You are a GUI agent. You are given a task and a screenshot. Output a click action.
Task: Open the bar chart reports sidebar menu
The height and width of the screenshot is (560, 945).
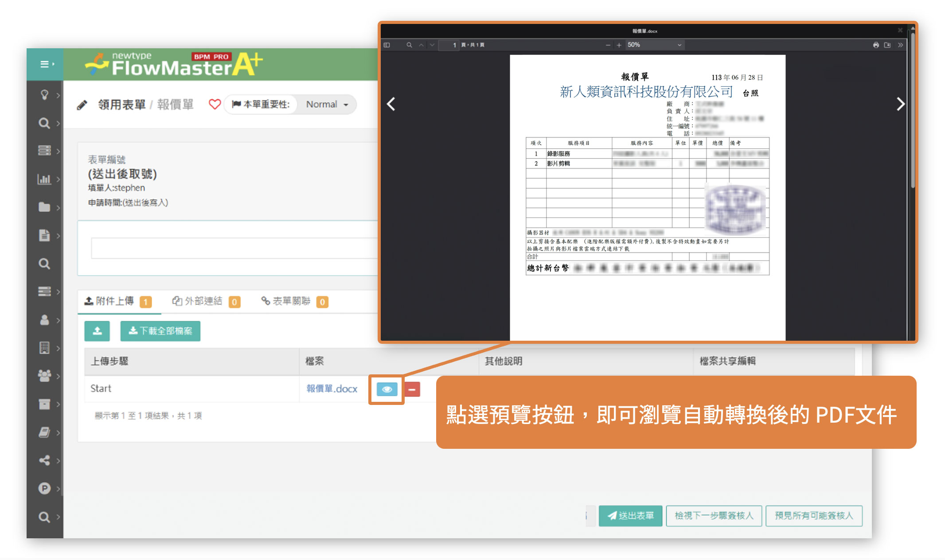[x=44, y=179]
